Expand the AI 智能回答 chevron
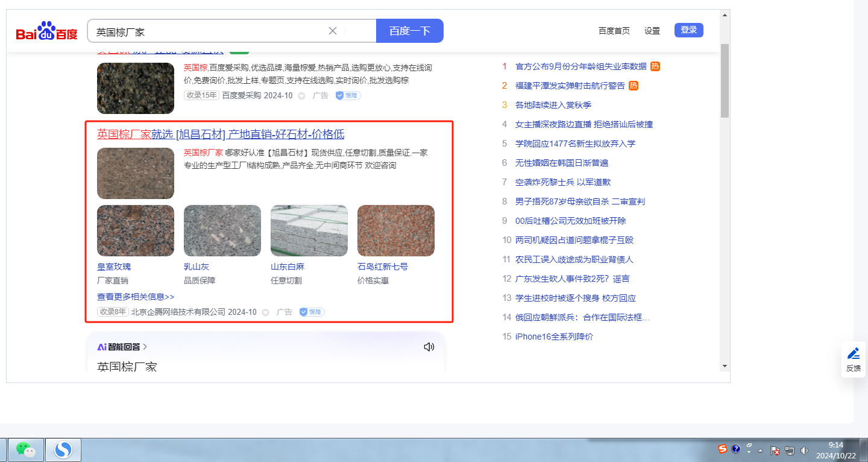Screen dimensions: 868x462 [x=145, y=347]
